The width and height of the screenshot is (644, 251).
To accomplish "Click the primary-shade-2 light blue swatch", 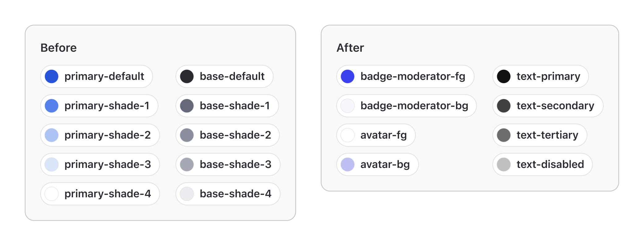I will point(52,135).
